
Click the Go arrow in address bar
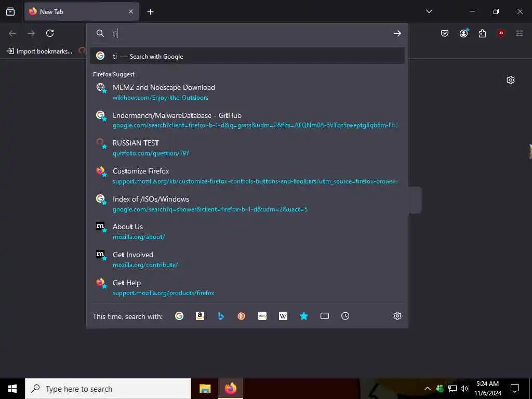397,33
